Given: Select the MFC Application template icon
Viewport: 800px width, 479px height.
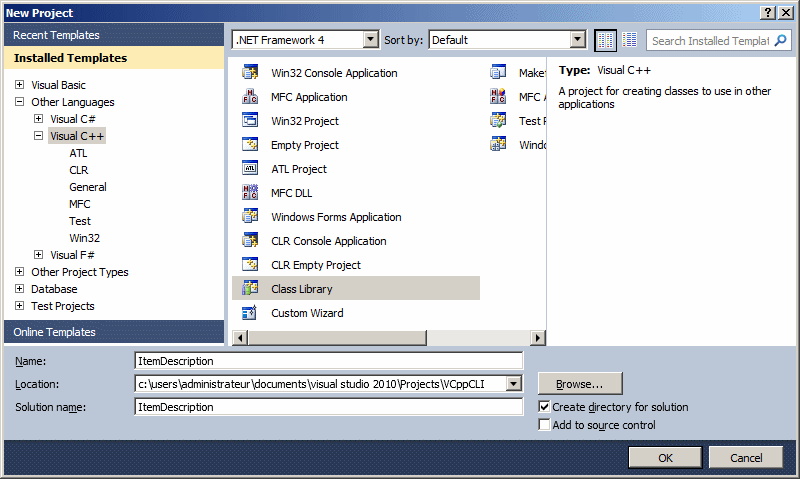Looking at the screenshot, I should (250, 96).
